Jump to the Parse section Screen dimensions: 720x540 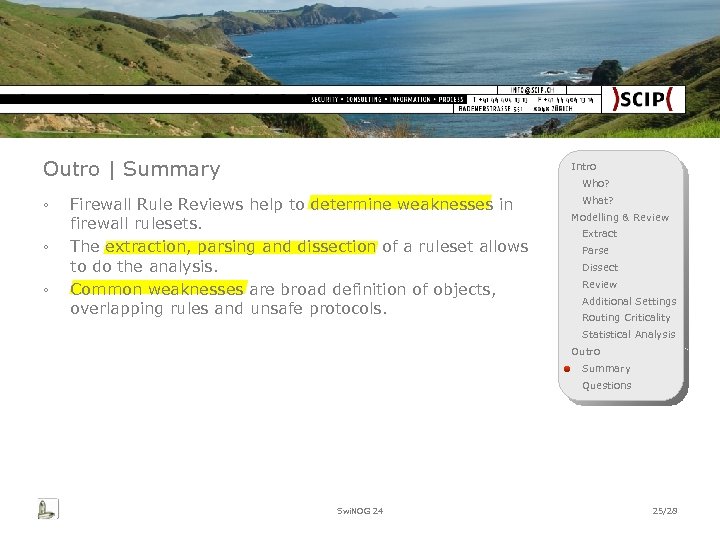[595, 251]
